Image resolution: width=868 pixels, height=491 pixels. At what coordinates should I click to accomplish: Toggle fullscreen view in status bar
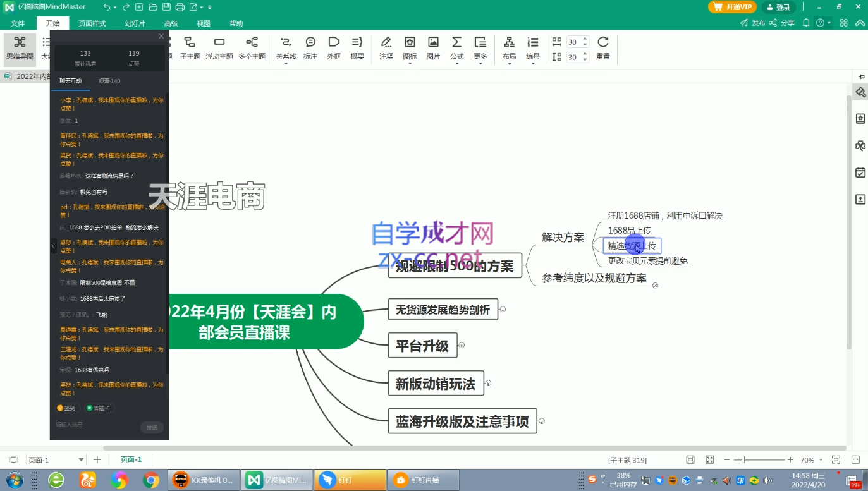pyautogui.click(x=709, y=460)
